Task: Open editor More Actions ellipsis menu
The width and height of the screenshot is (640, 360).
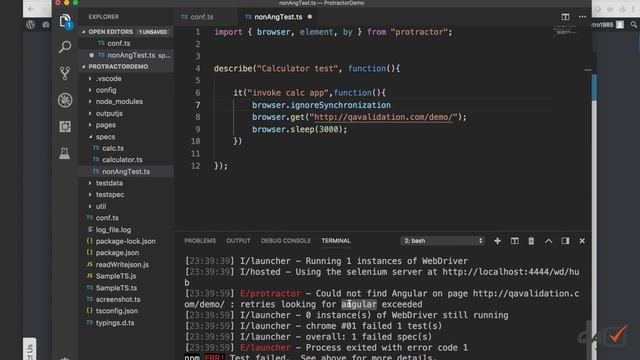Action: point(582,17)
